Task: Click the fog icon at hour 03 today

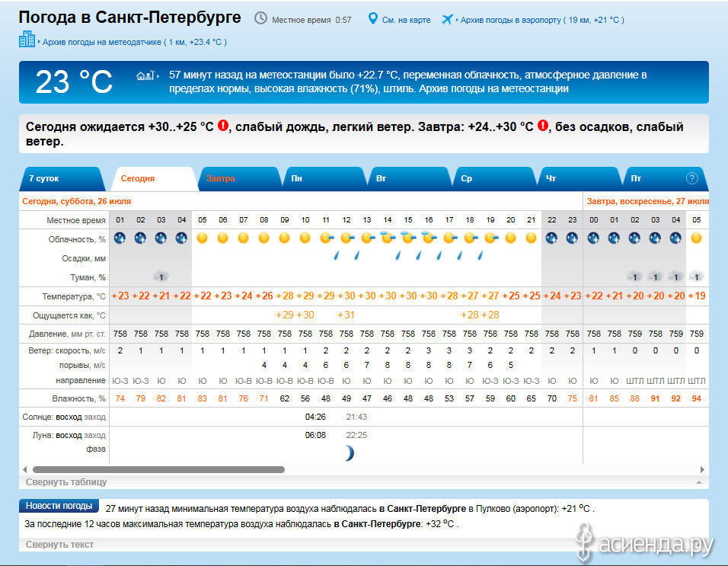Action: [x=161, y=277]
